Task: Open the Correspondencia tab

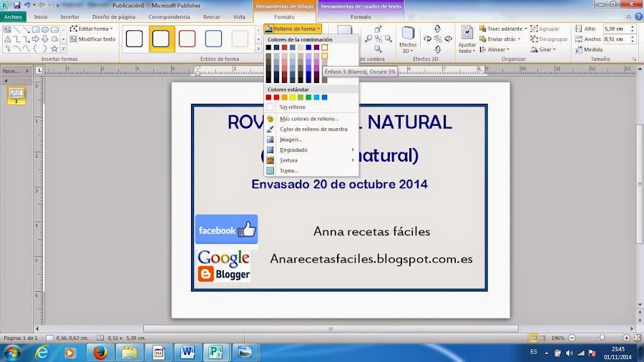Action: point(169,17)
